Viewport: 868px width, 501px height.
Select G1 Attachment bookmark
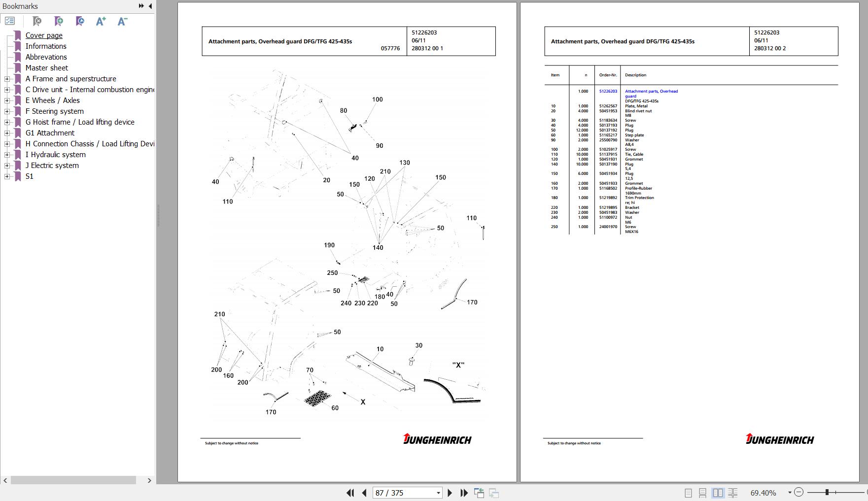(50, 133)
